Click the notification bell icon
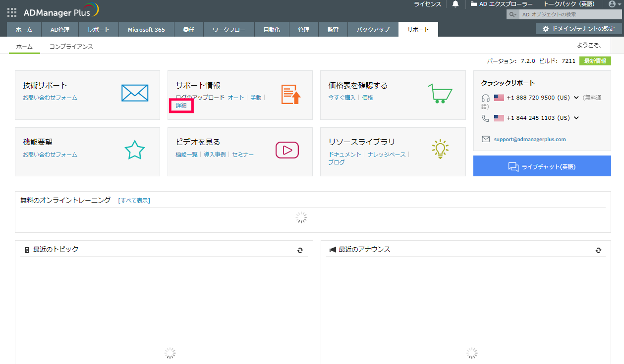This screenshot has height=364, width=624. [455, 4]
